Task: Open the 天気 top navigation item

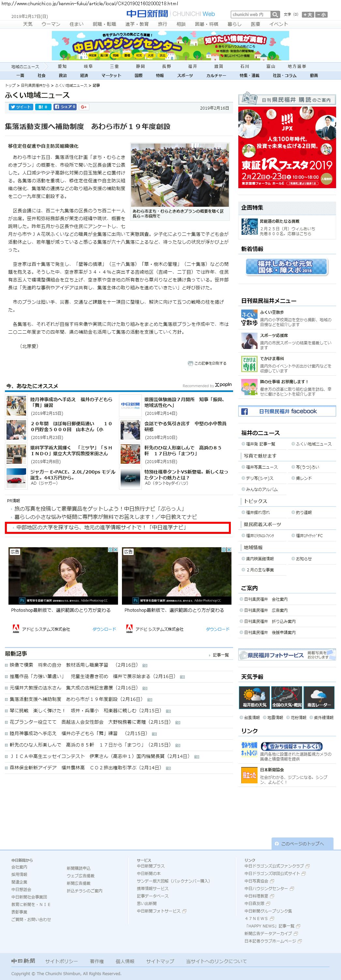Action: point(28,24)
